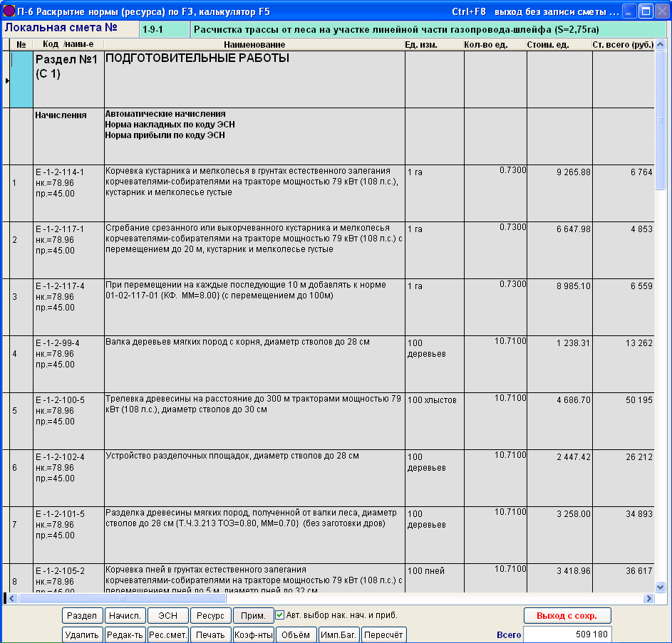Select code cell Е -1-2-102-4
The image size is (672, 643).
[x=68, y=478]
